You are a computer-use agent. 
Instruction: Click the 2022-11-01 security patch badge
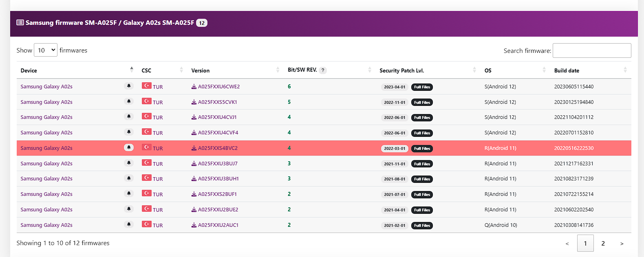tap(395, 103)
